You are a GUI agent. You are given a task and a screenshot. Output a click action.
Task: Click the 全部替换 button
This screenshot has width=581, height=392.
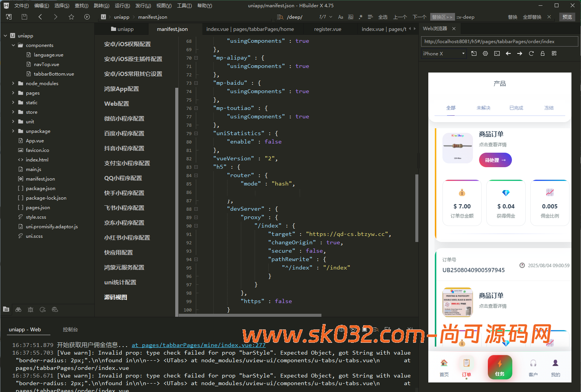(x=532, y=17)
